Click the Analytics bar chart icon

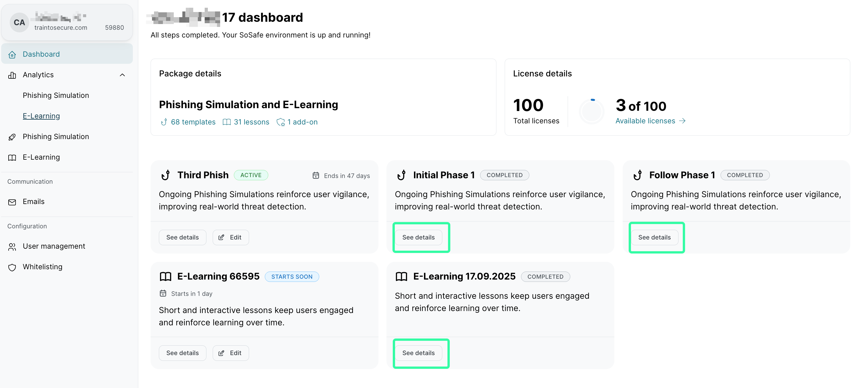point(12,75)
